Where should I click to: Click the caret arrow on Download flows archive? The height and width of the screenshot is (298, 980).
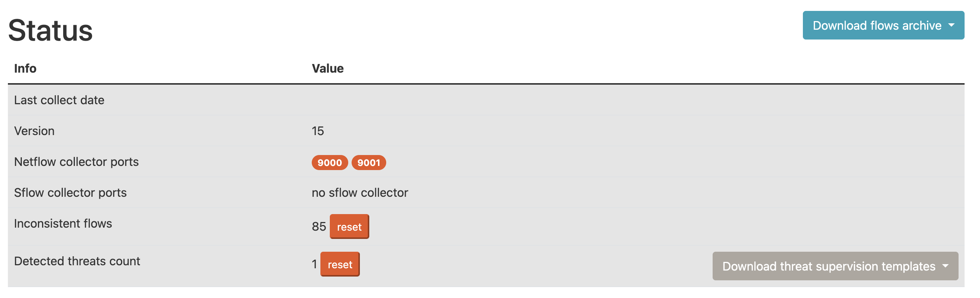coord(951,26)
